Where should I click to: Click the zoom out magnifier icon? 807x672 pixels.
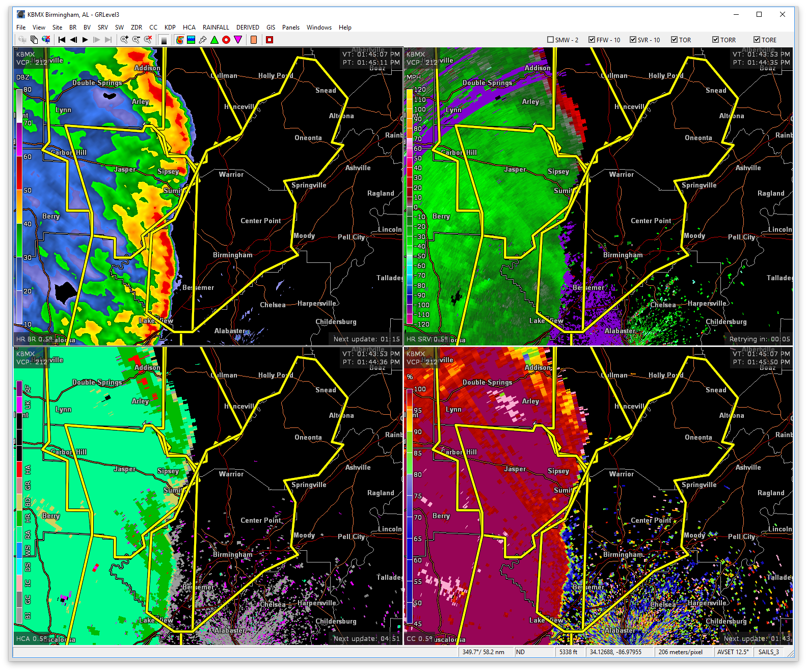coord(136,40)
